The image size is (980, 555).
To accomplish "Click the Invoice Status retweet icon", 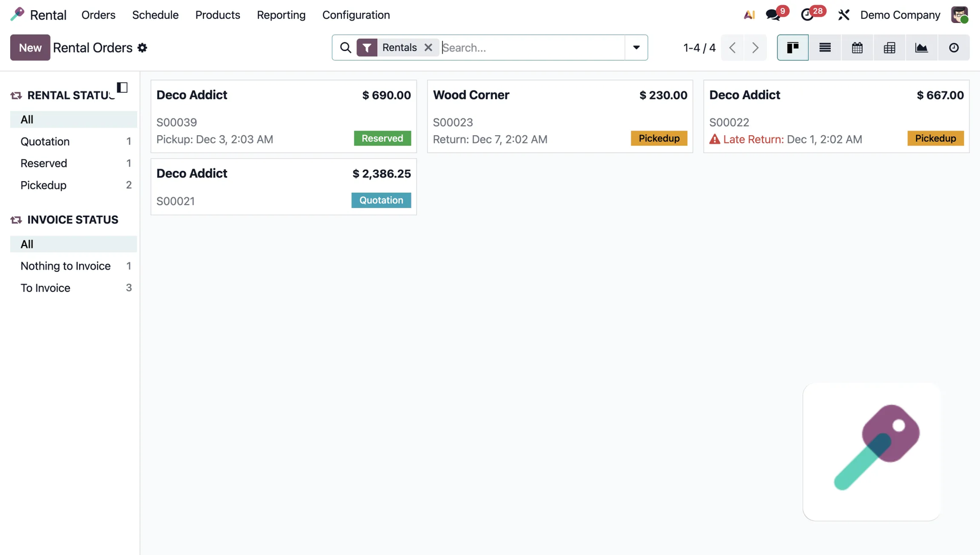I will coord(16,220).
